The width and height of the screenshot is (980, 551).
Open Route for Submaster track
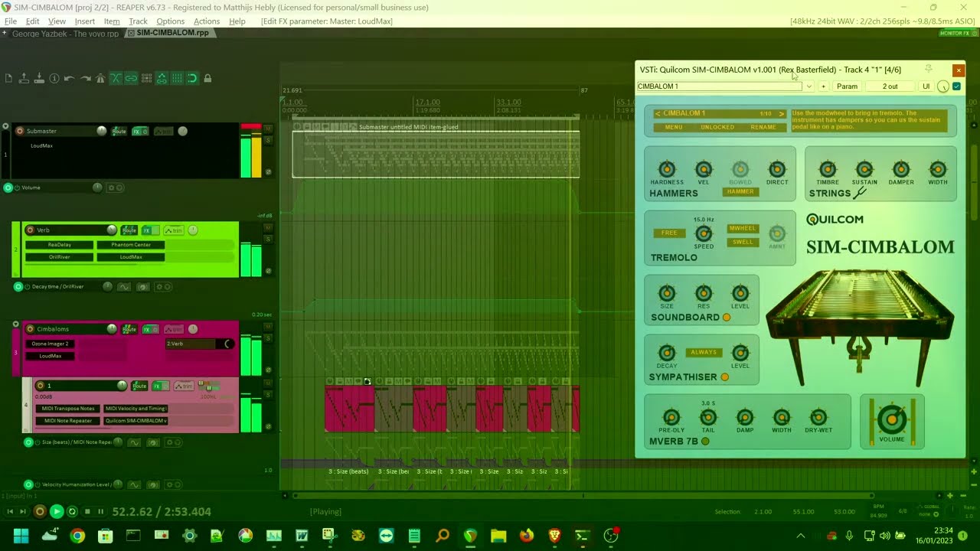[119, 131]
